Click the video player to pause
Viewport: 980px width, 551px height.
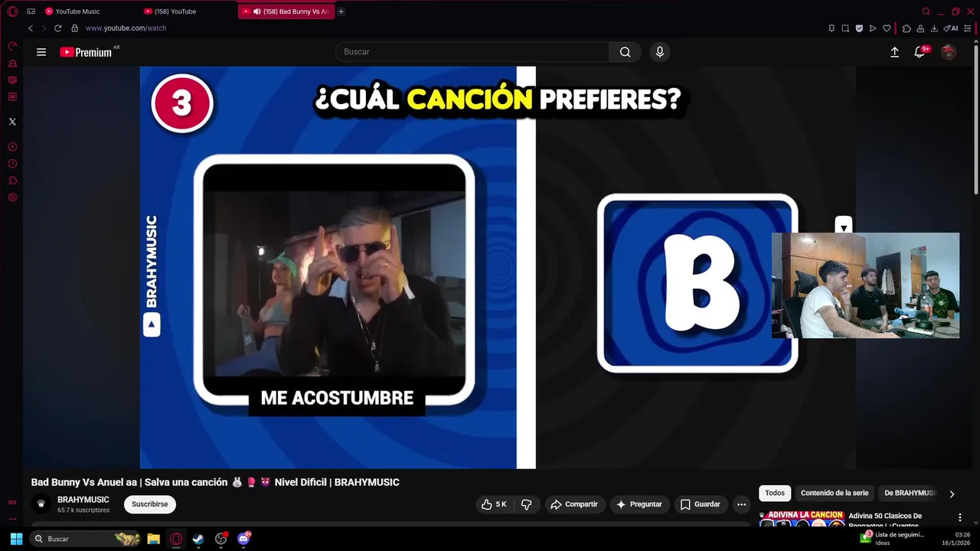tap(498, 267)
